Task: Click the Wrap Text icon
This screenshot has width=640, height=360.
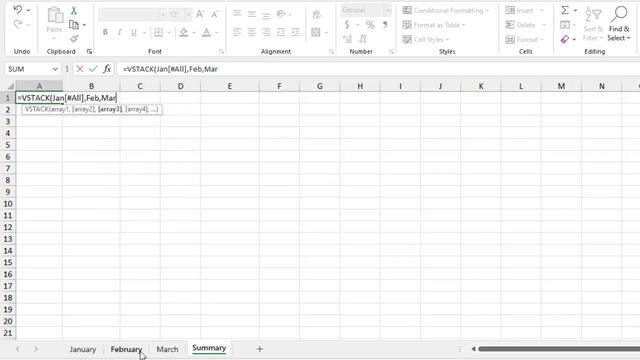Action: pyautogui.click(x=316, y=15)
